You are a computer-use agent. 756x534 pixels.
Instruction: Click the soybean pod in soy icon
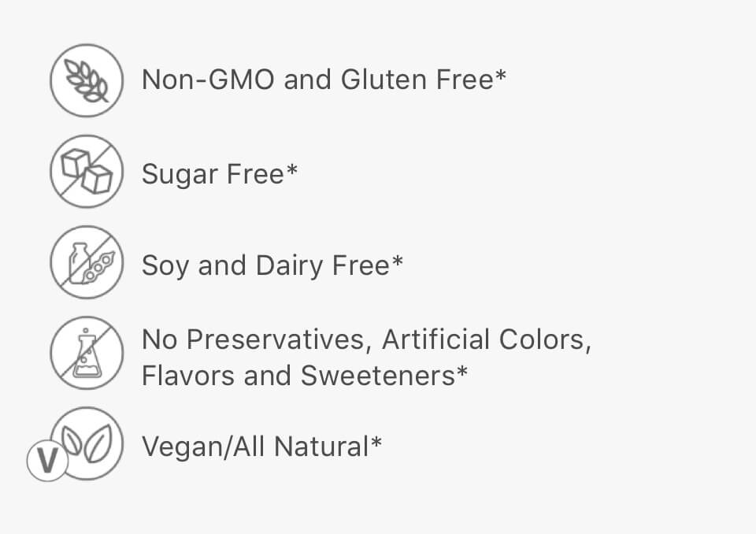pos(99,266)
